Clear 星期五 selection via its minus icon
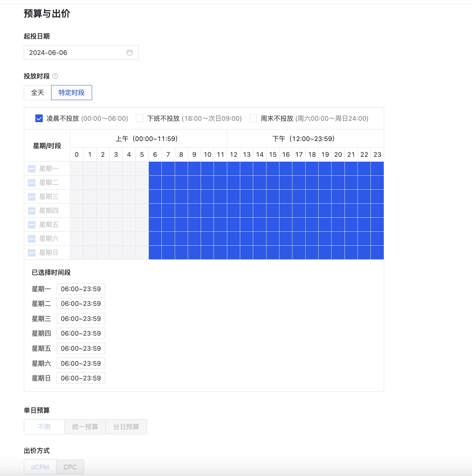The height and width of the screenshot is (476, 472). (31, 224)
